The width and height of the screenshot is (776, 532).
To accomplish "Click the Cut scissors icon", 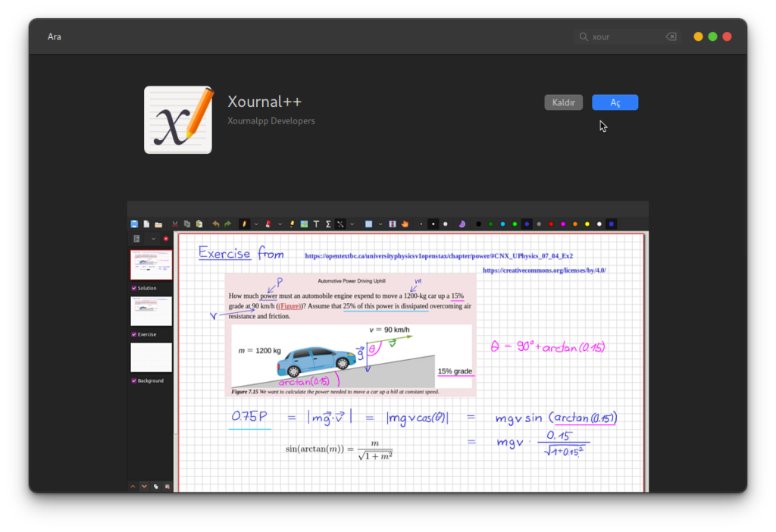I will point(175,224).
